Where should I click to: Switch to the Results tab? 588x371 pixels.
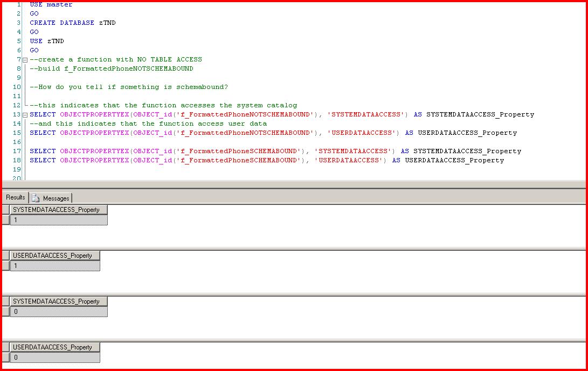coord(16,197)
